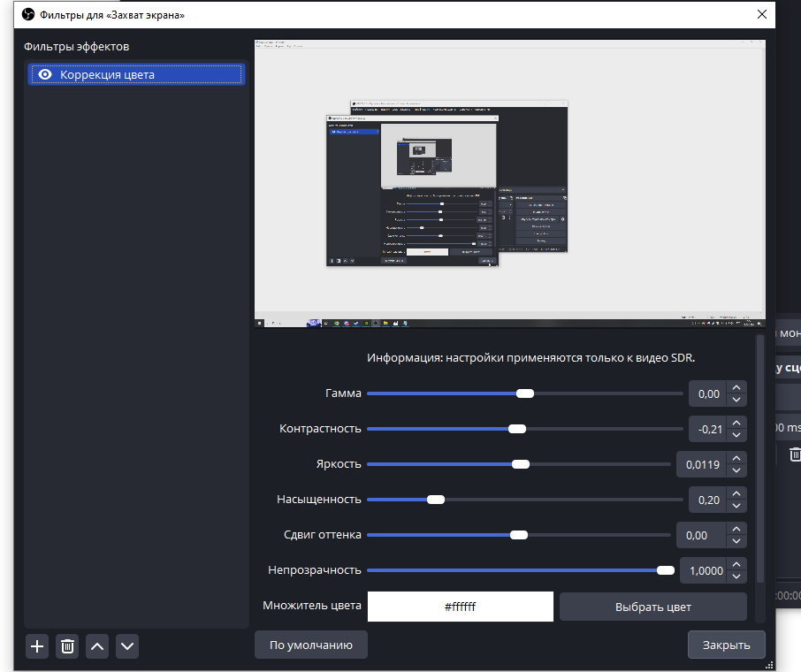Close the dialog with Закрыть button
The width and height of the screenshot is (801, 672).
[727, 645]
